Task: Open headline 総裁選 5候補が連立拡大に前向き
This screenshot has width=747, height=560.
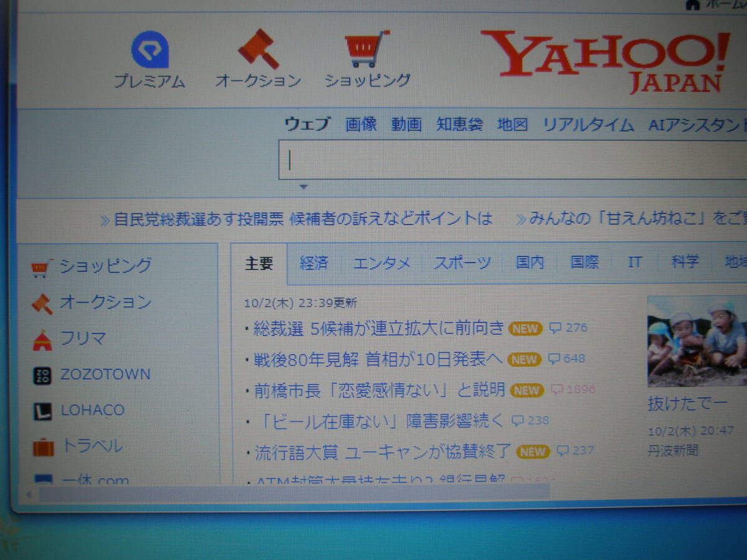Action: [378, 329]
